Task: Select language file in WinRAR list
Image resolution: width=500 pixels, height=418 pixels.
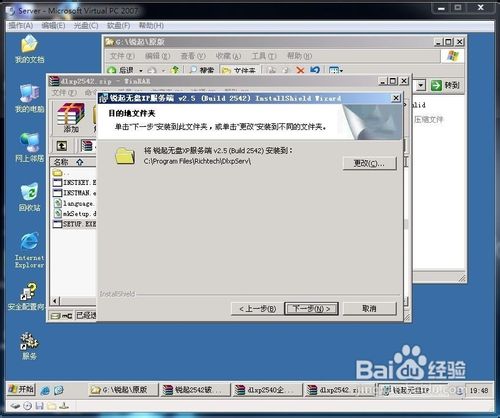Action: (x=75, y=203)
